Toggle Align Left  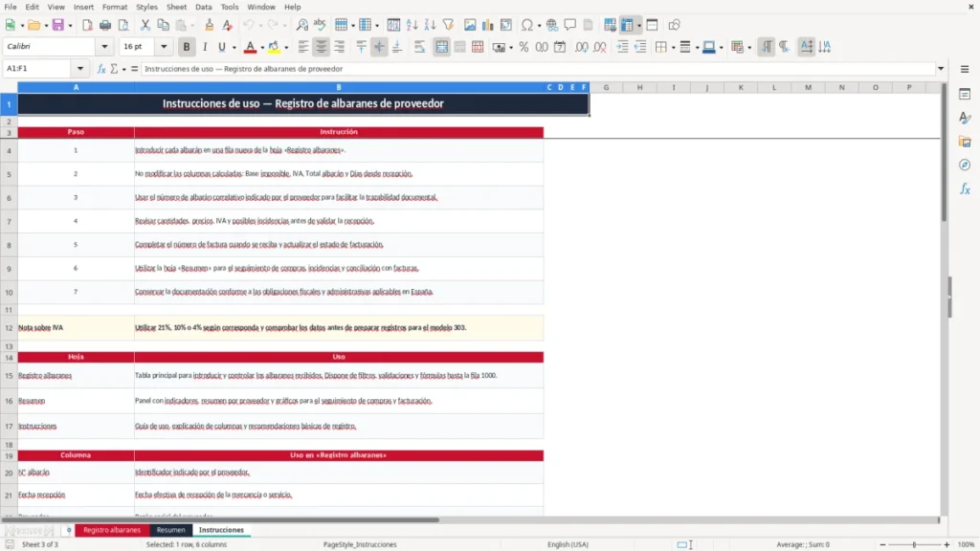[303, 47]
